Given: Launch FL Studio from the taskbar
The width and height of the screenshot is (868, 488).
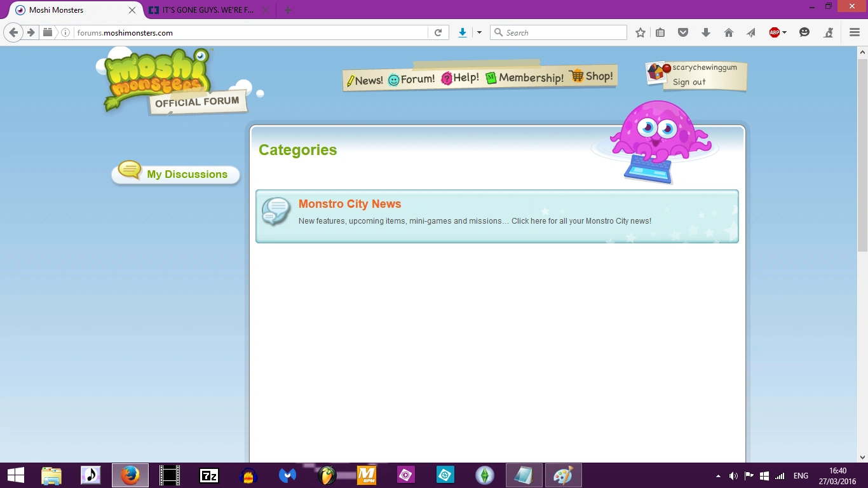Looking at the screenshot, I should 327,475.
